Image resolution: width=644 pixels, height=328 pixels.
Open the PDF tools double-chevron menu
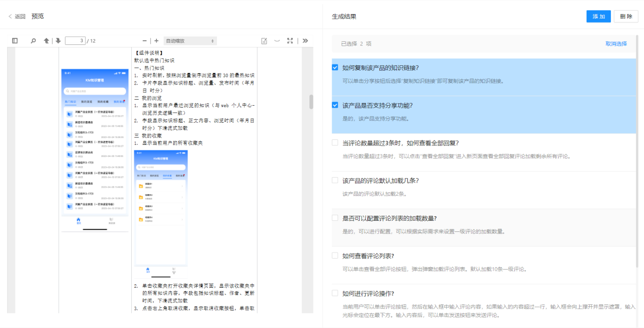tap(305, 41)
